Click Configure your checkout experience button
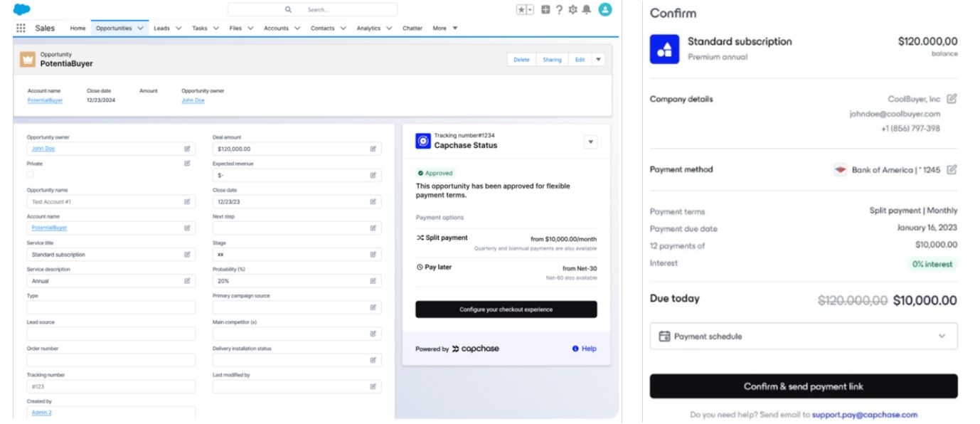Screen dimensions: 980x424 coord(506,309)
